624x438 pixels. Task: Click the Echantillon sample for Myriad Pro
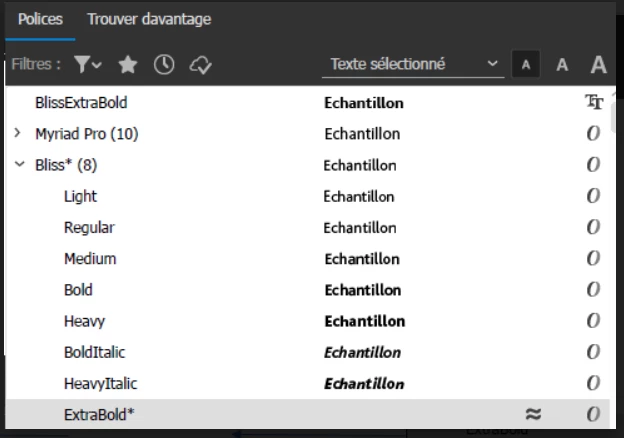click(362, 134)
